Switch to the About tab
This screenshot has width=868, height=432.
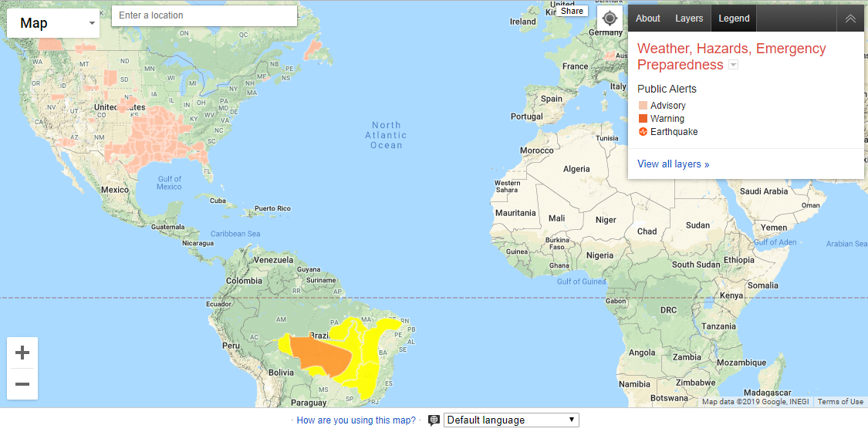[x=647, y=19]
